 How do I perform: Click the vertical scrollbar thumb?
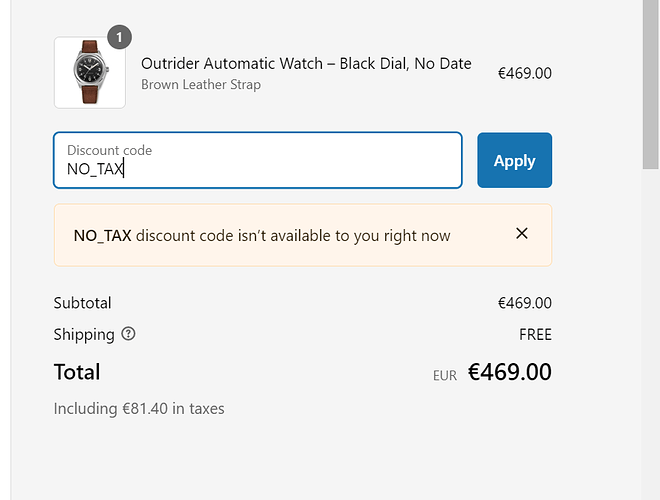(x=651, y=84)
